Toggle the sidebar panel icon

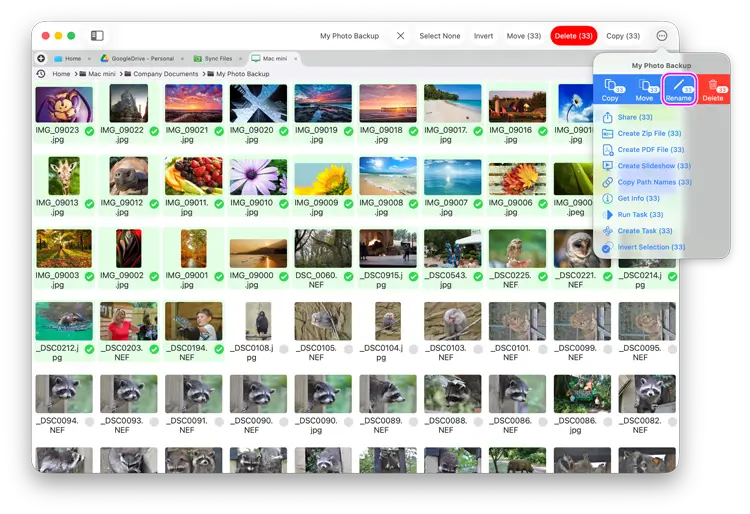click(97, 36)
